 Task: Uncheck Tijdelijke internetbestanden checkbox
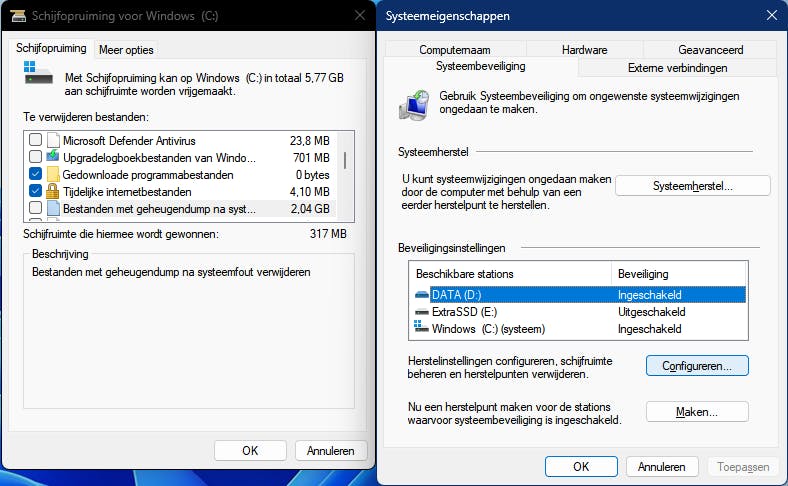click(x=35, y=190)
